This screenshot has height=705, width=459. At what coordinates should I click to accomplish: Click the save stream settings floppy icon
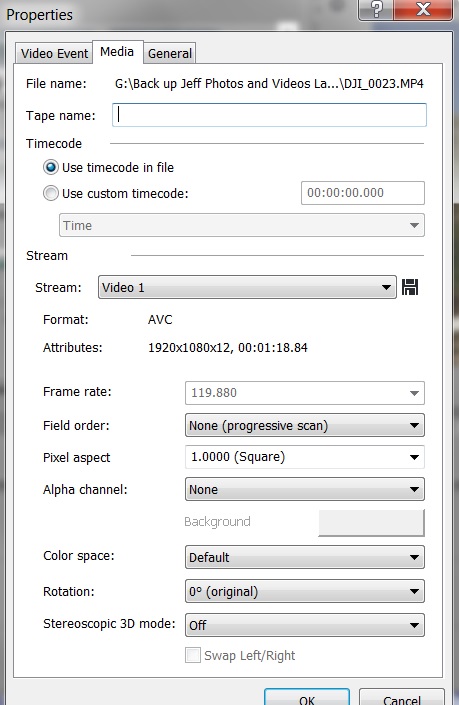pos(410,287)
